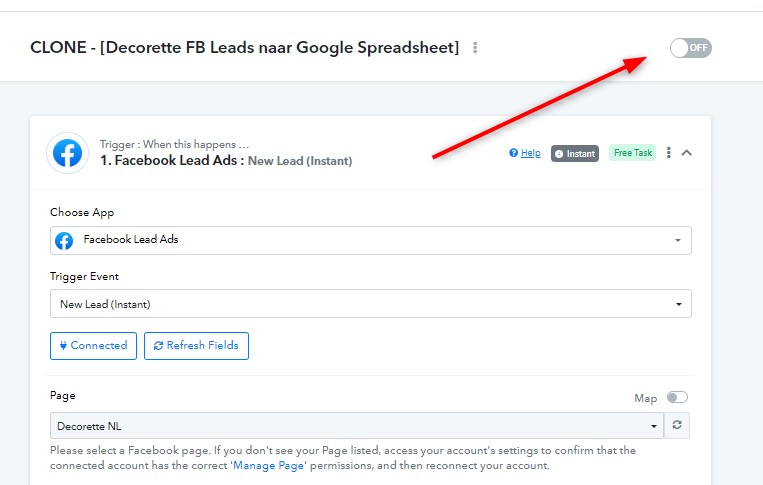Screen dimensions: 763x485
Task: Collapse the Facebook Lead Ads trigger step
Action: pyautogui.click(x=687, y=153)
